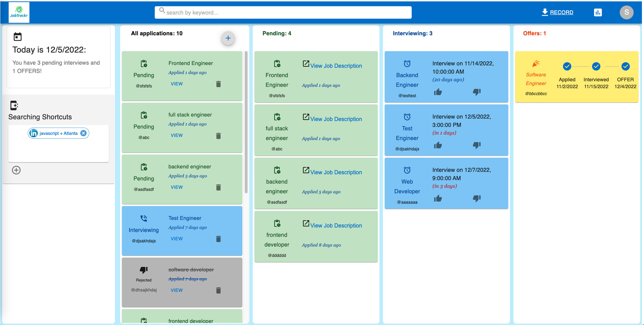Click the calendar icon above today's date
The height and width of the screenshot is (325, 644).
[17, 36]
